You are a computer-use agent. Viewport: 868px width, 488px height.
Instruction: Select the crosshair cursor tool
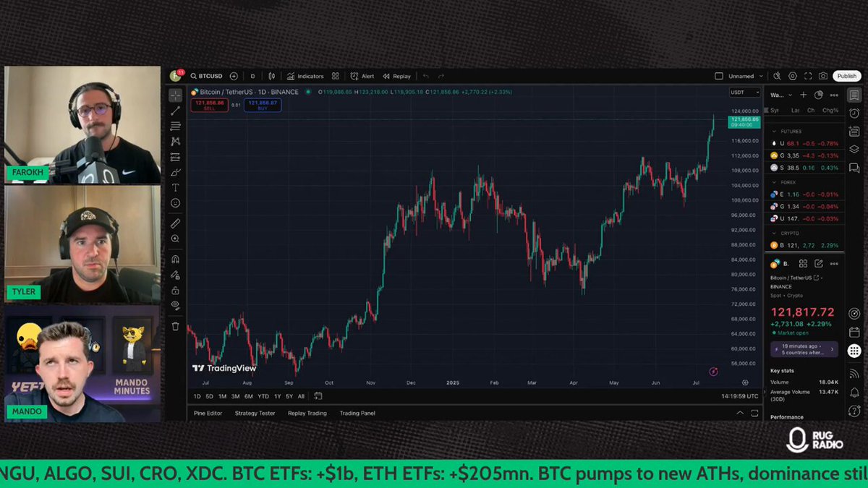pyautogui.click(x=176, y=95)
